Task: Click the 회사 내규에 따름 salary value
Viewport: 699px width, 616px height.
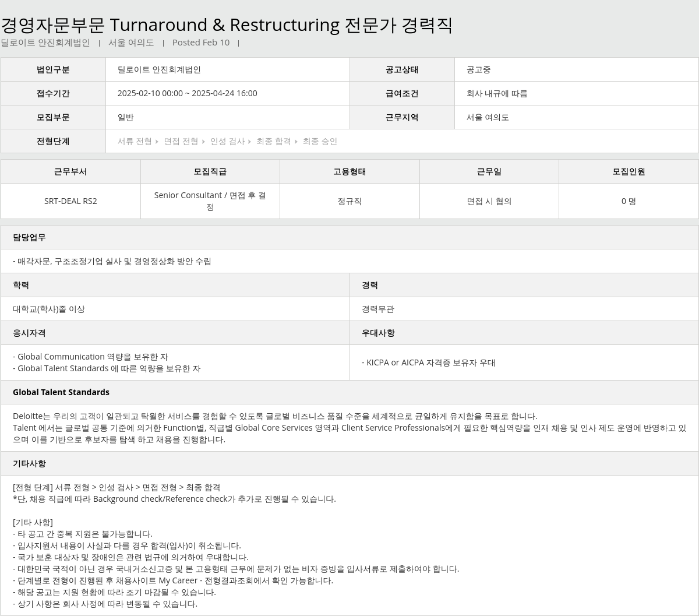Action: [x=497, y=93]
